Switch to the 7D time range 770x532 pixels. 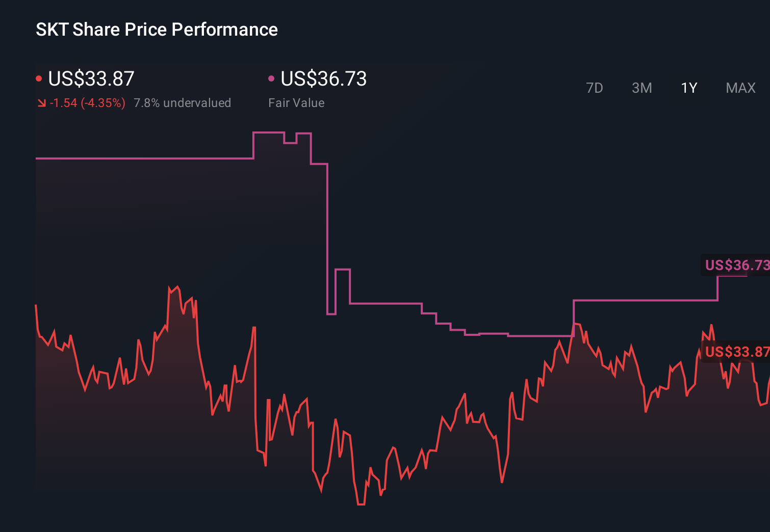click(595, 88)
